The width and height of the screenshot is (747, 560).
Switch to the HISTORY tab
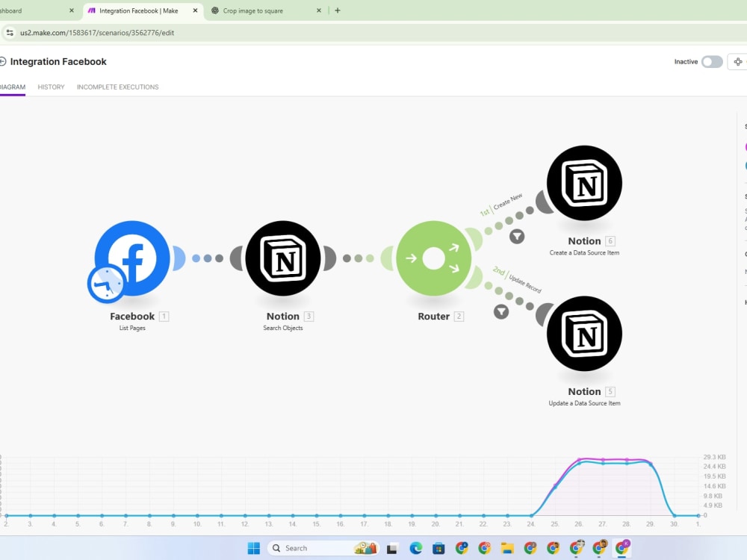[x=51, y=87]
